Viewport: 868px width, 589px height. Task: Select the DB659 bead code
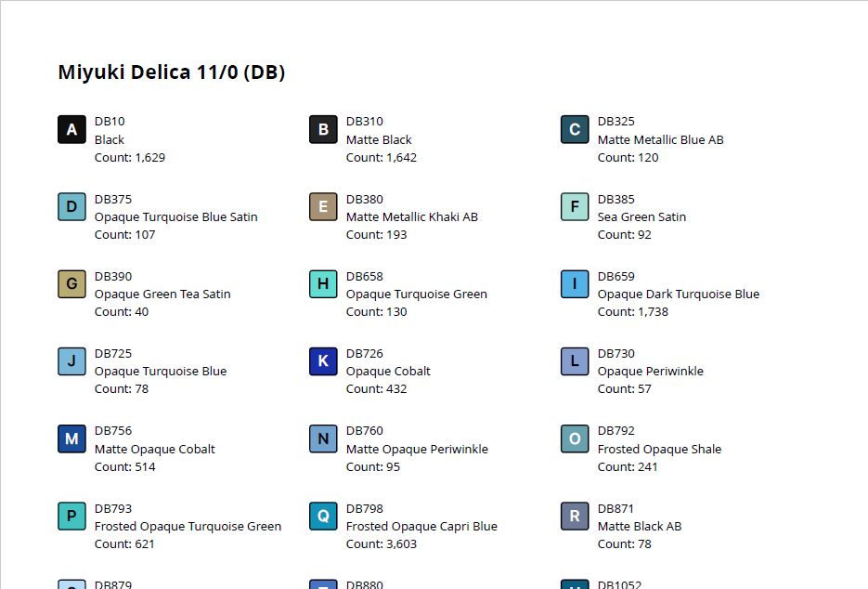tap(616, 277)
